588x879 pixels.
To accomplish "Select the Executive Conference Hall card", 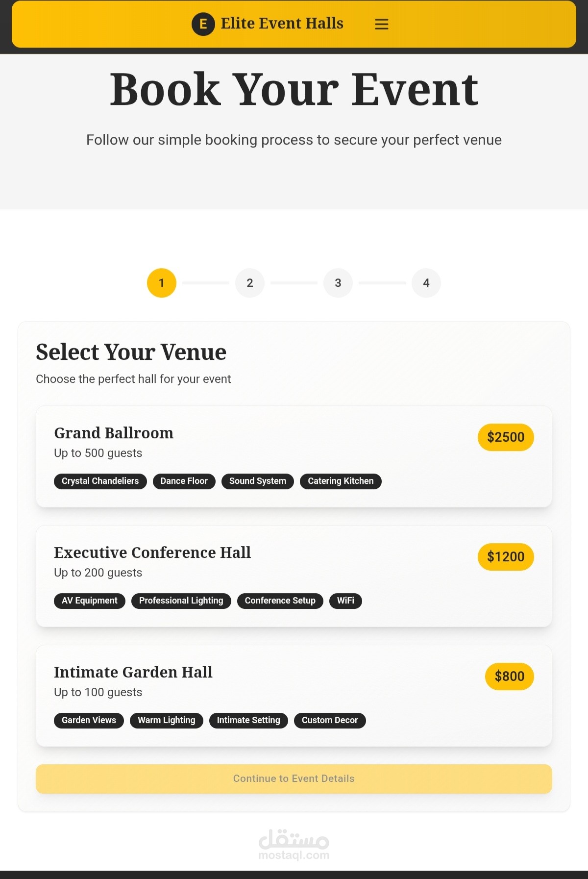I will (x=294, y=576).
